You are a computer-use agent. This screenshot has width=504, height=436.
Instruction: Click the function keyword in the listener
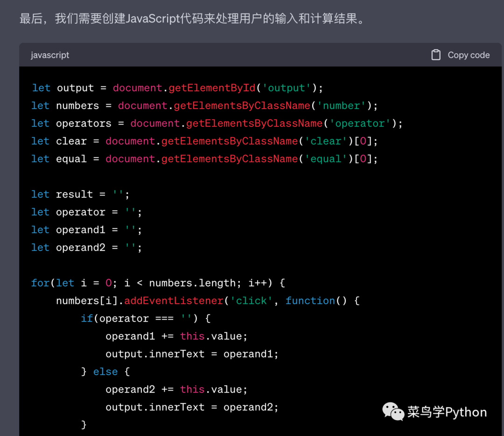[310, 301]
